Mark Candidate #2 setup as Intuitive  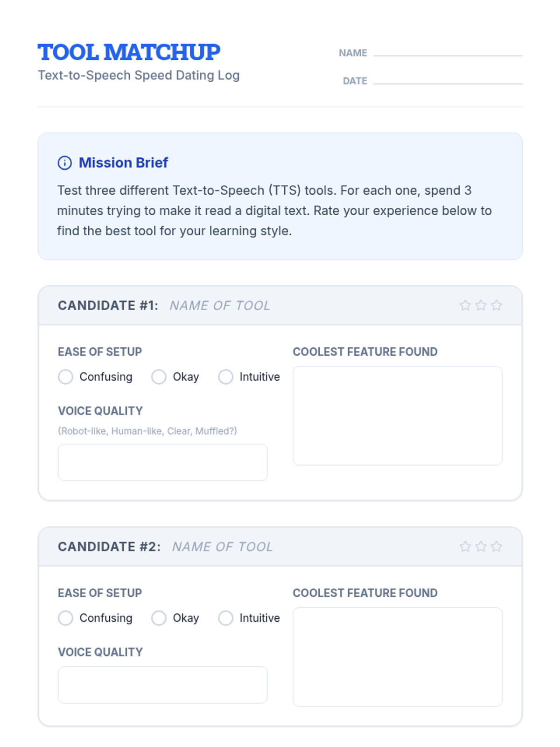[x=226, y=618]
